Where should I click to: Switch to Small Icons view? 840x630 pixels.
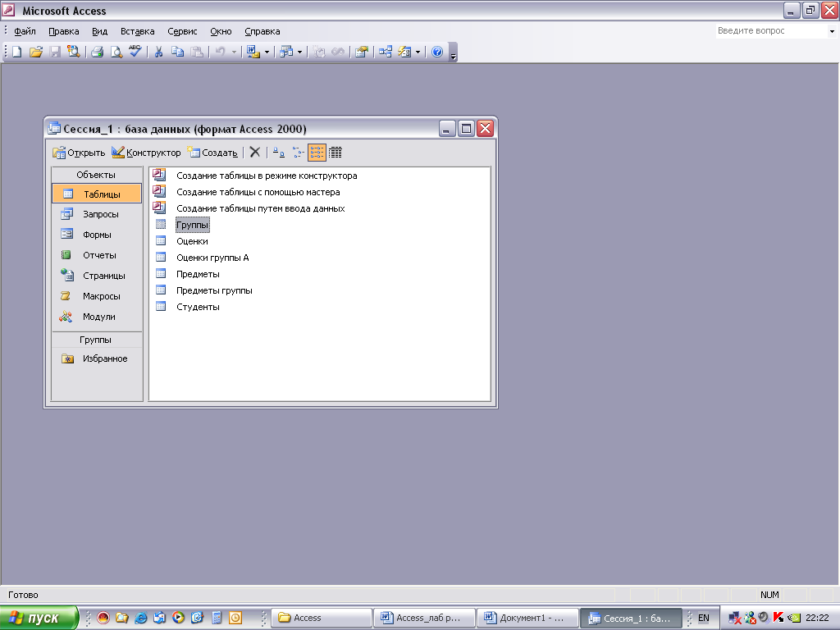click(x=298, y=153)
